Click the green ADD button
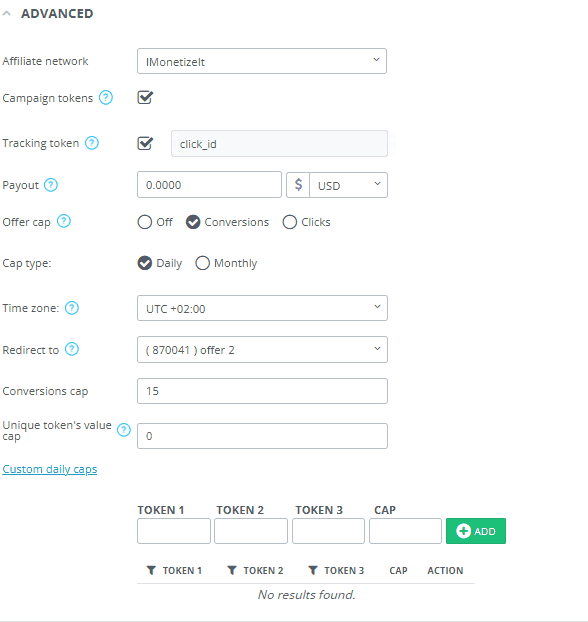Viewport: 588px width, 622px height. [x=476, y=531]
